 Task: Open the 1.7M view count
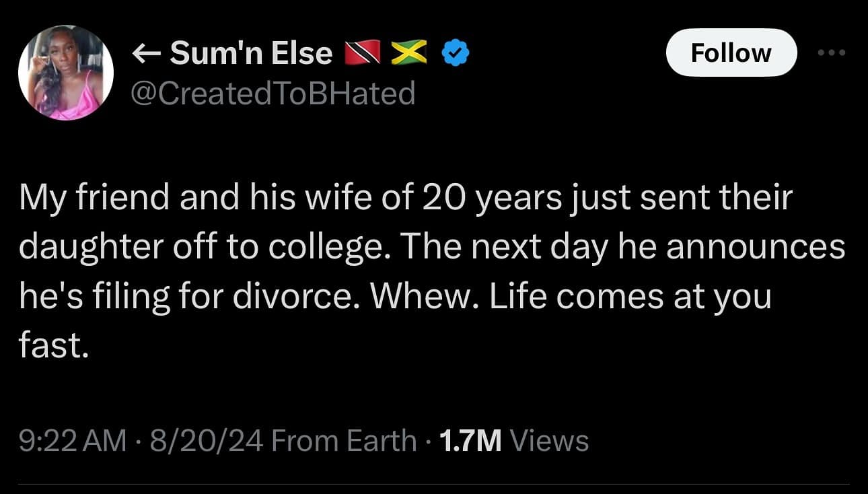point(470,441)
